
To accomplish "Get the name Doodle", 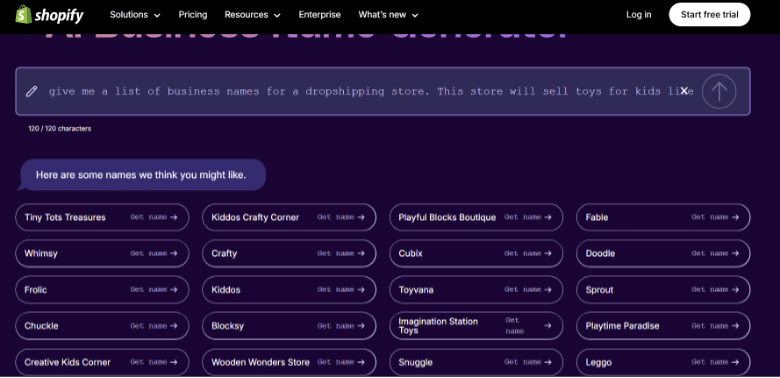I will pos(663,254).
